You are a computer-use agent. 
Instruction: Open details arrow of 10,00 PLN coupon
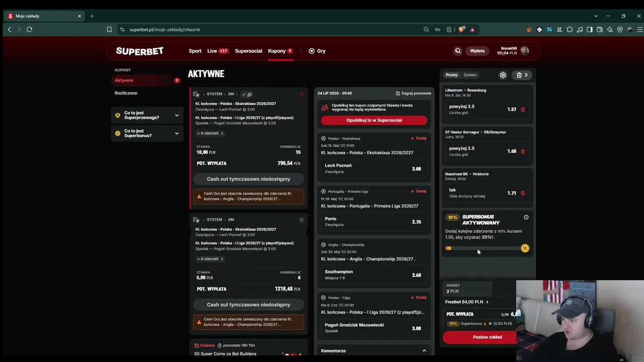pos(301,94)
